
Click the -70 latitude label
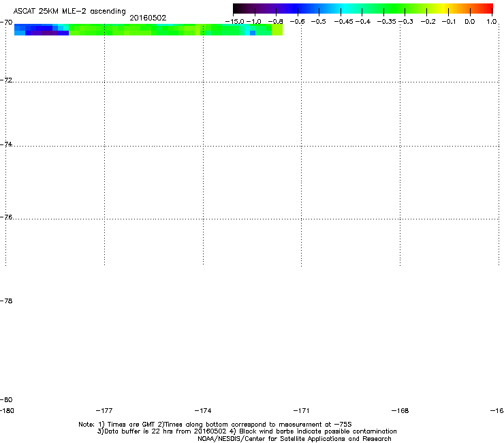coord(6,22)
